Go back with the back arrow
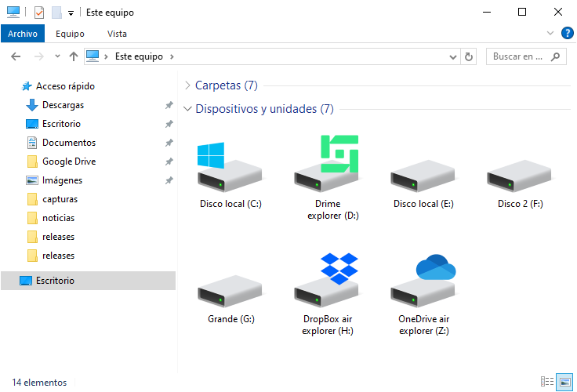This screenshot has width=577, height=392. point(16,56)
